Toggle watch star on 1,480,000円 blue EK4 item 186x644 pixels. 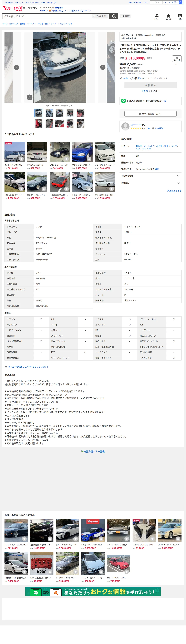(89, 159)
